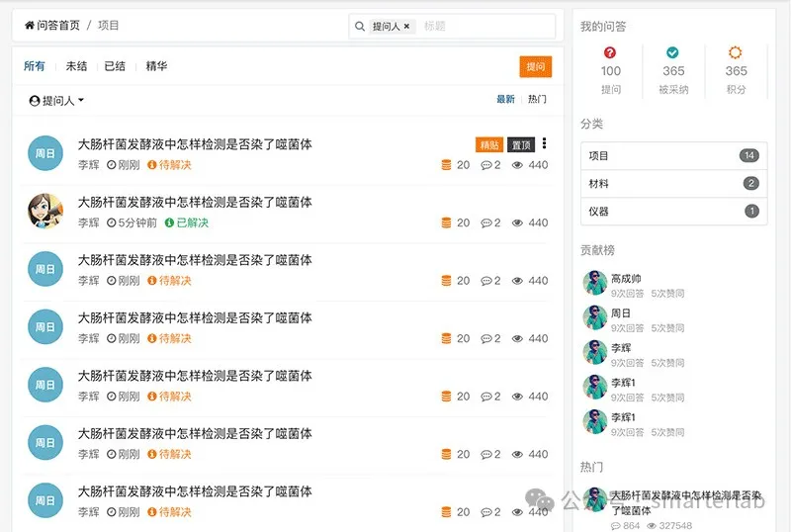The width and height of the screenshot is (791, 532).
Task: Open the 365 被采纳 count
Action: tap(673, 71)
